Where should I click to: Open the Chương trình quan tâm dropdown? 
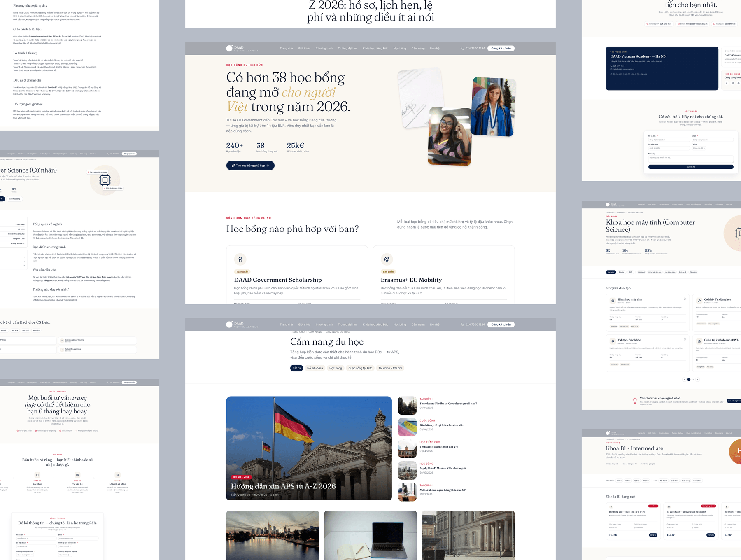(25, 555)
